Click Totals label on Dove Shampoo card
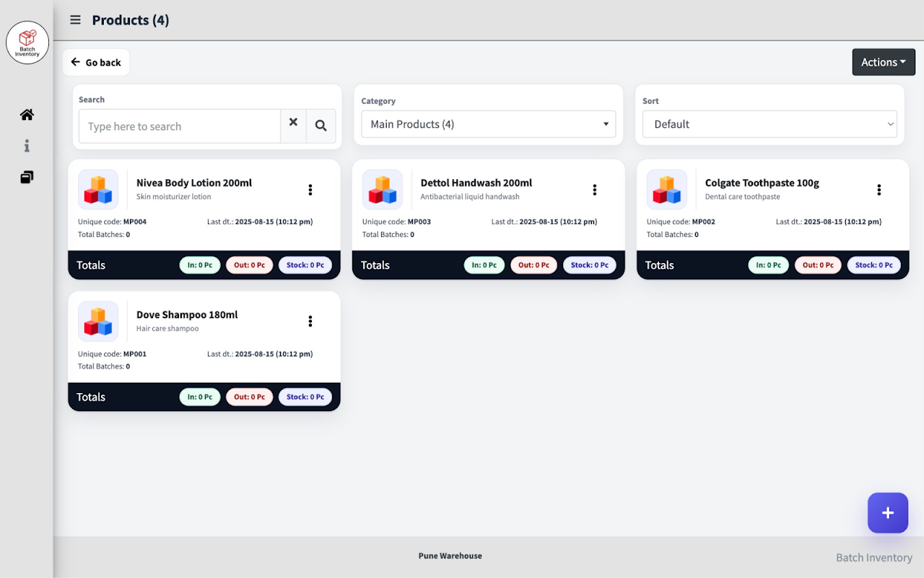Screen dimensions: 924x578 (91, 397)
